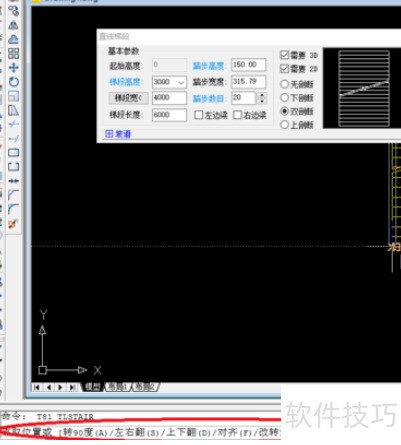Switch to the 布局1 layout tab
This screenshot has height=445, width=401.
point(117,387)
